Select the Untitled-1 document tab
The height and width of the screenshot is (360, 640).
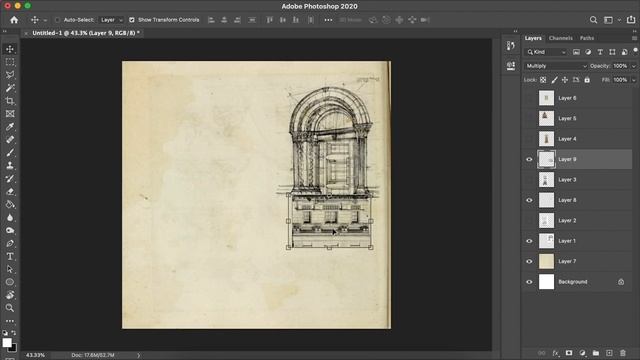86,33
